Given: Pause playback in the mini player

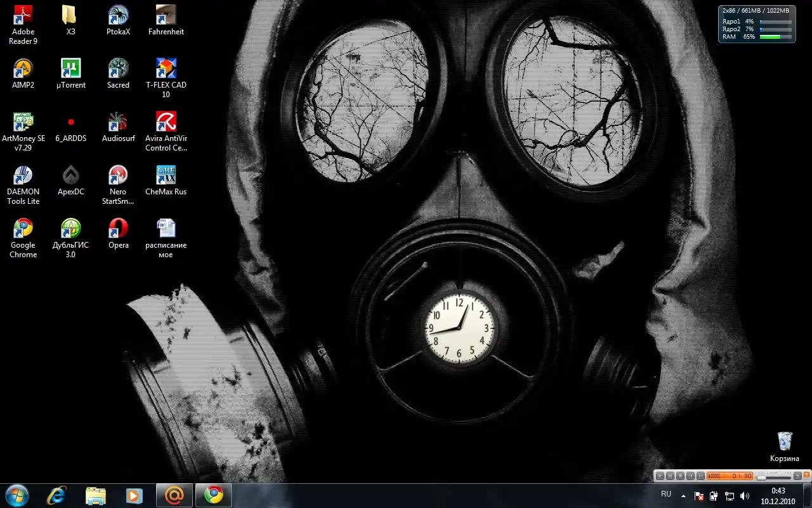Looking at the screenshot, I should click(x=670, y=476).
